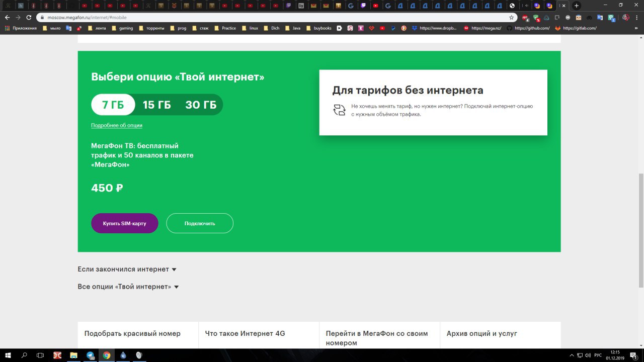Open the Подробнее об опции link
The height and width of the screenshot is (362, 644).
(117, 125)
